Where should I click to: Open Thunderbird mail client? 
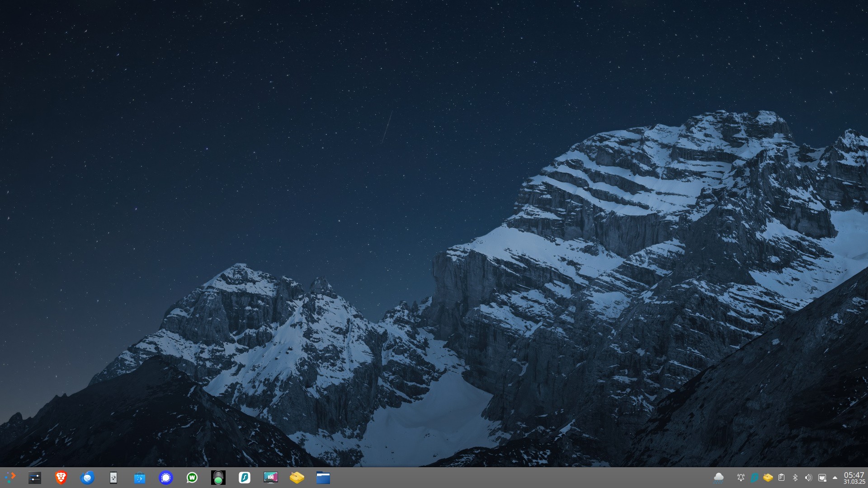coord(87,478)
